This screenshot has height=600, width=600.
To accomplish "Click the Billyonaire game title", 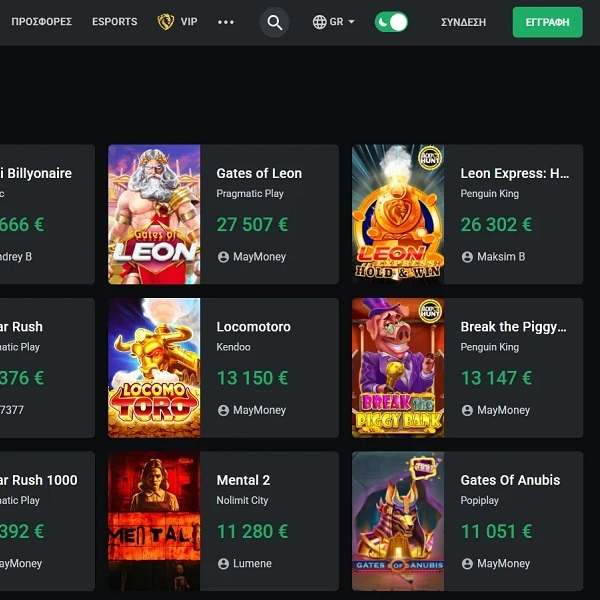I will [36, 173].
